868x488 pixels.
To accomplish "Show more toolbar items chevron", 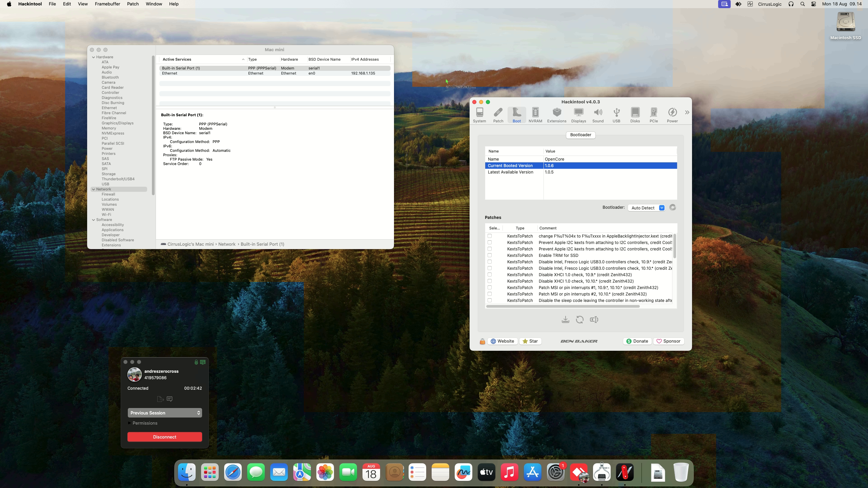I will click(687, 113).
